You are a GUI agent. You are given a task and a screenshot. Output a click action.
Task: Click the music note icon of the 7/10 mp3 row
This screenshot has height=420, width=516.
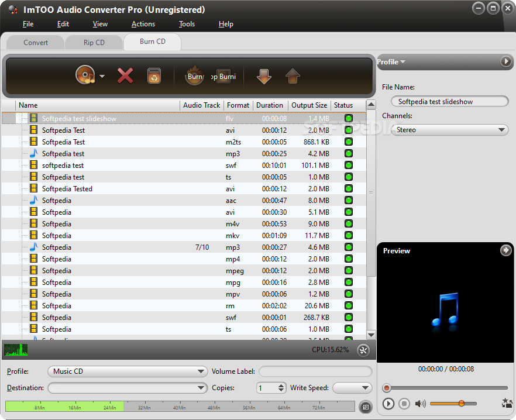tap(33, 246)
